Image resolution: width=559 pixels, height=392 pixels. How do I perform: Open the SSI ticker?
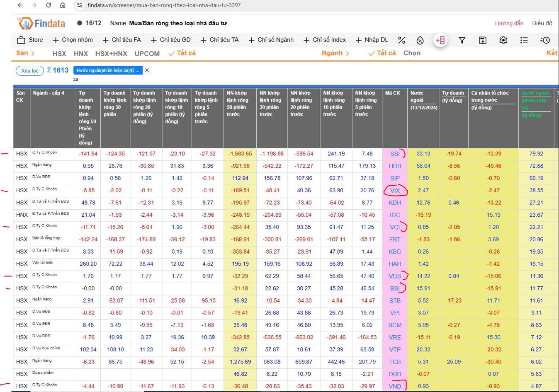pyautogui.click(x=395, y=154)
